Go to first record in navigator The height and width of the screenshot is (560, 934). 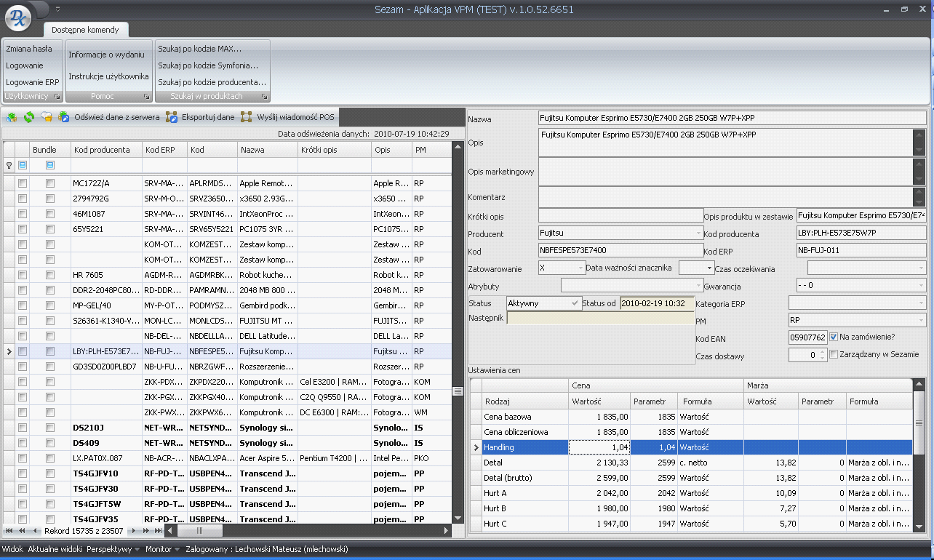[x=9, y=531]
